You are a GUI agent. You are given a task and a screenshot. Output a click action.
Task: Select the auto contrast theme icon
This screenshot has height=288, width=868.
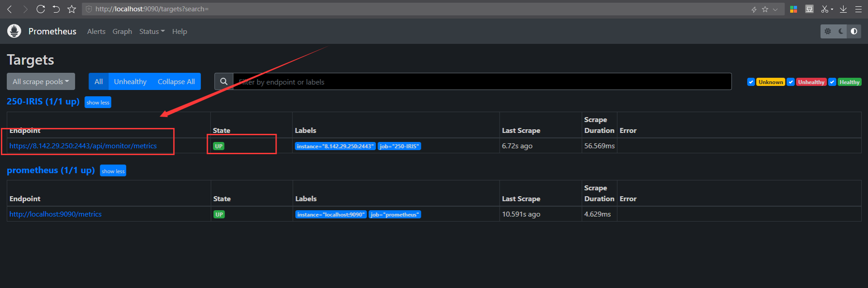tap(854, 31)
